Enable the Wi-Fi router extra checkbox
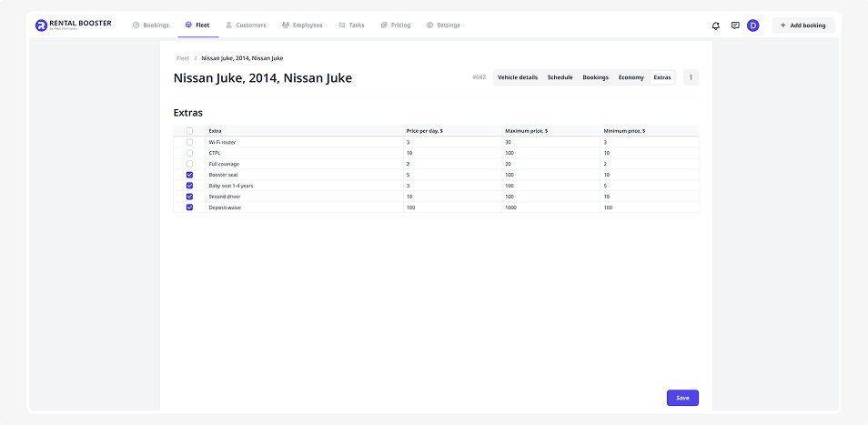 point(190,142)
